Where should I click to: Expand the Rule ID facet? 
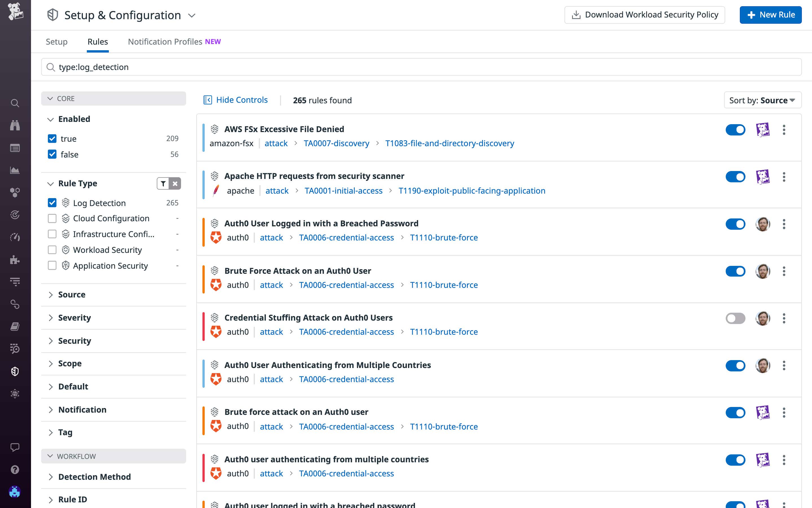coord(50,500)
